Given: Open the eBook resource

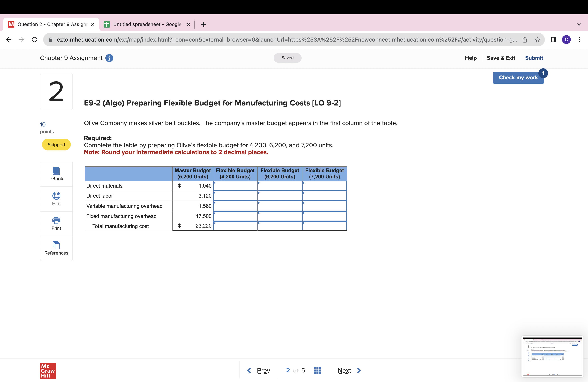Looking at the screenshot, I should coord(56,174).
